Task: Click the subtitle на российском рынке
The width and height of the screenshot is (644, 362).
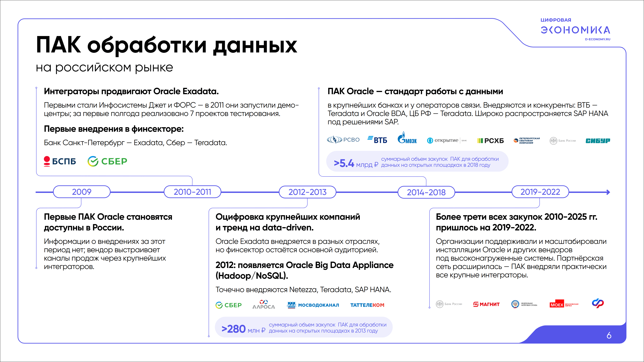Action: click(104, 67)
